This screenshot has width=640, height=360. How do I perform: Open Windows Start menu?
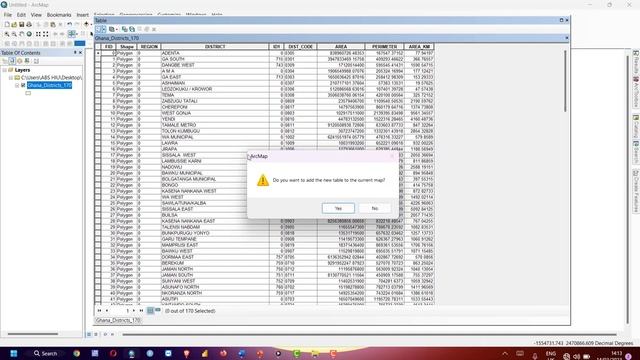[x=13, y=353]
